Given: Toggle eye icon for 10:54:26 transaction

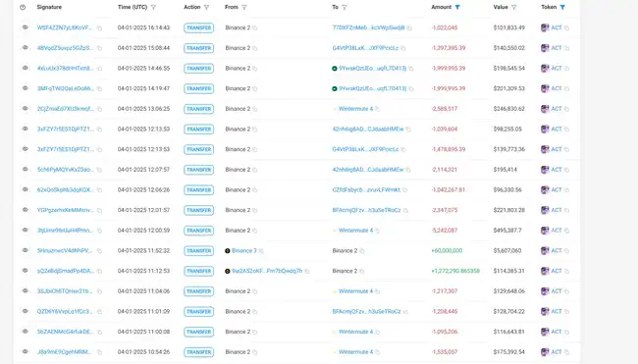Looking at the screenshot, I should [x=26, y=351].
